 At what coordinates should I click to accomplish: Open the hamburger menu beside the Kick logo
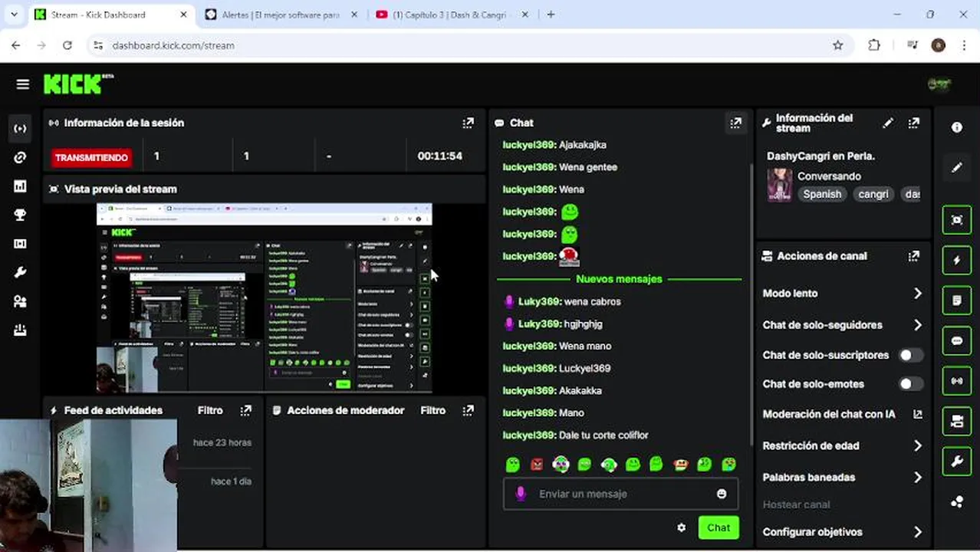22,84
